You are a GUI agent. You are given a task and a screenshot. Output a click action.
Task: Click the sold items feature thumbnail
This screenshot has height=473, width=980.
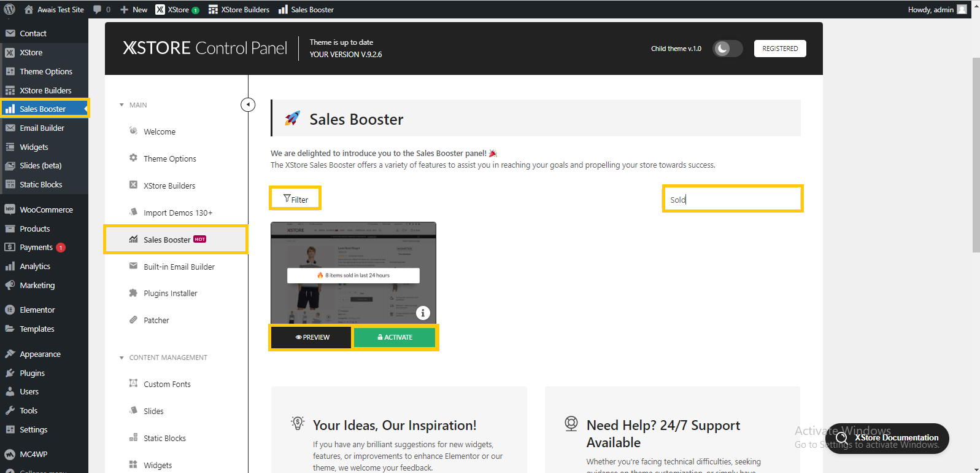point(353,273)
